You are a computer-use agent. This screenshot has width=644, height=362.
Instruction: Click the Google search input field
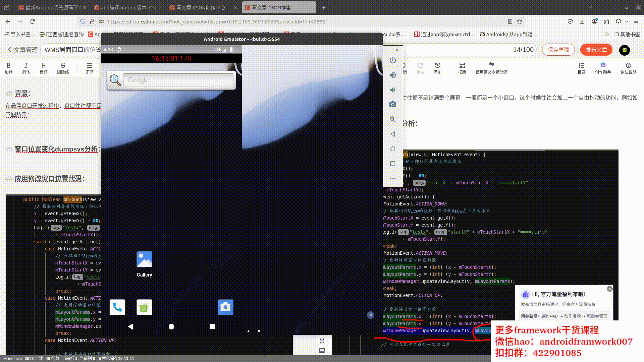[178, 80]
